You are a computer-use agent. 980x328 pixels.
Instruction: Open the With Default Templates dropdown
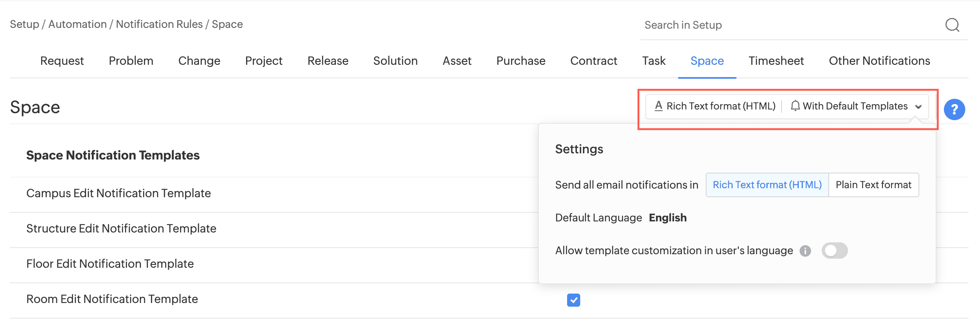click(855, 106)
